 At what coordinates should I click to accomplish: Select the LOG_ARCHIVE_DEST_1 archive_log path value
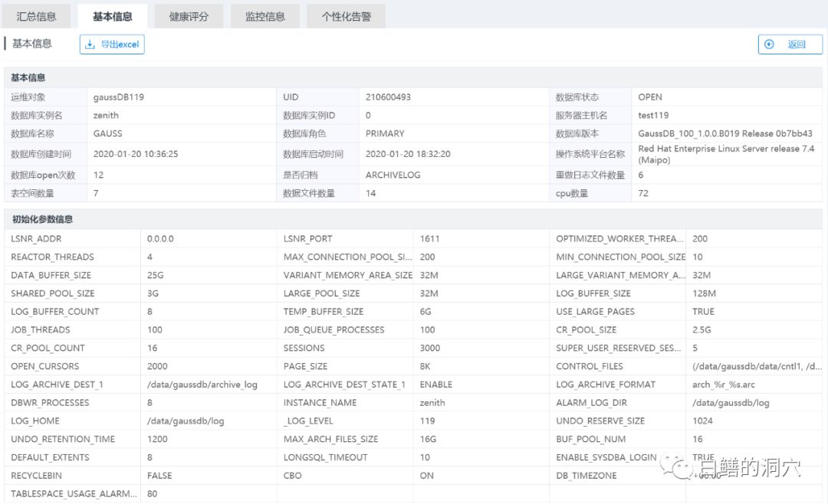click(202, 385)
